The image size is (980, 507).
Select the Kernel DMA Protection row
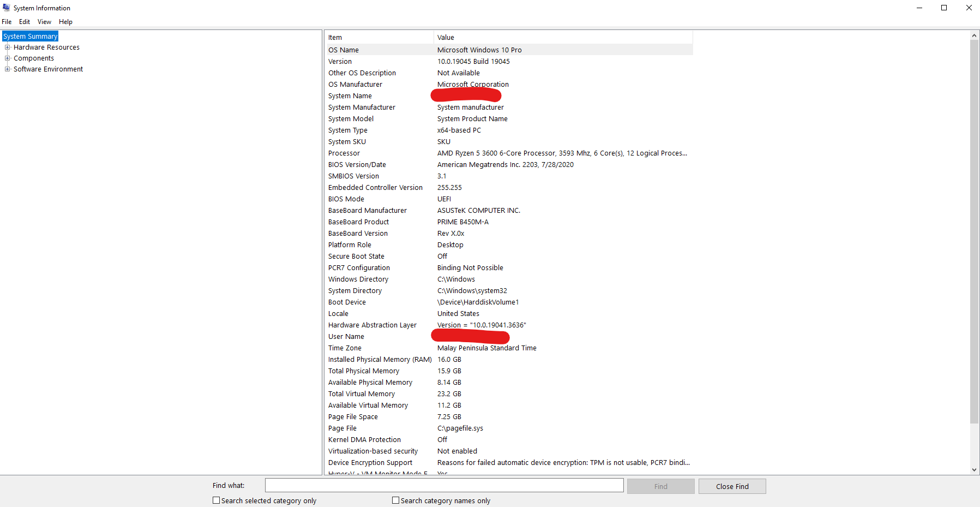coord(509,439)
